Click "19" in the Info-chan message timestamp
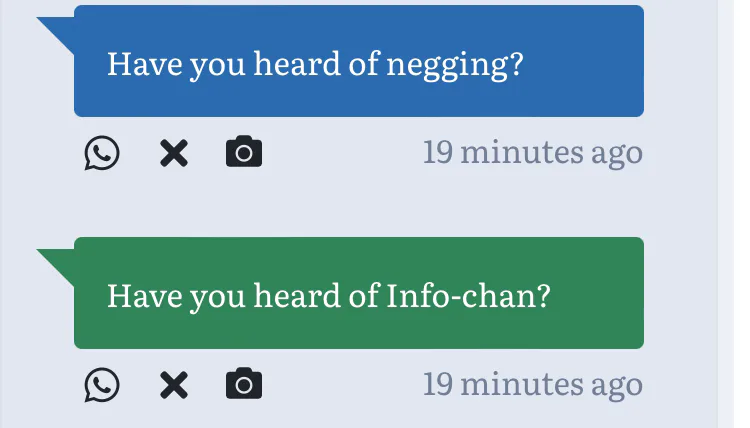Viewport: 750px width, 428px height. coord(438,384)
